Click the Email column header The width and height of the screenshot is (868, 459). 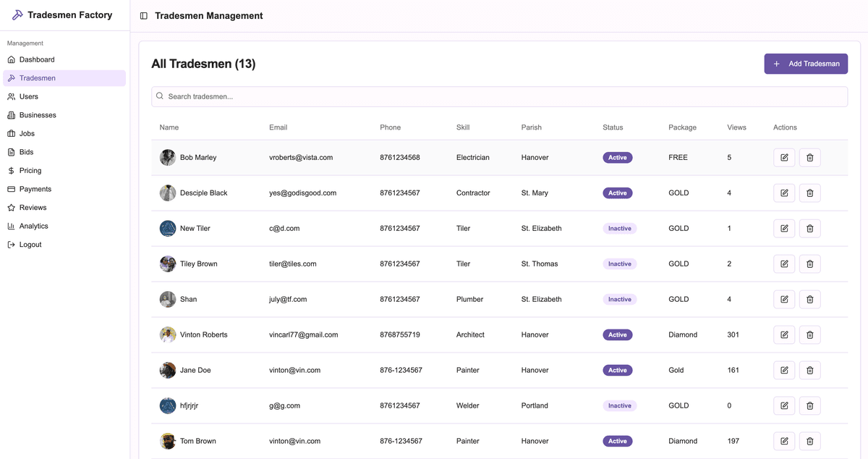pos(278,127)
